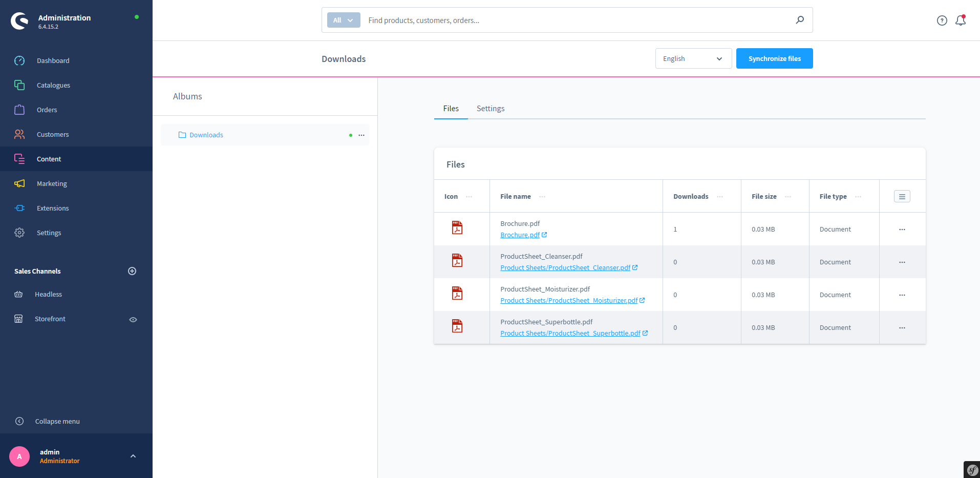Switch to the Files tab

tap(451, 109)
